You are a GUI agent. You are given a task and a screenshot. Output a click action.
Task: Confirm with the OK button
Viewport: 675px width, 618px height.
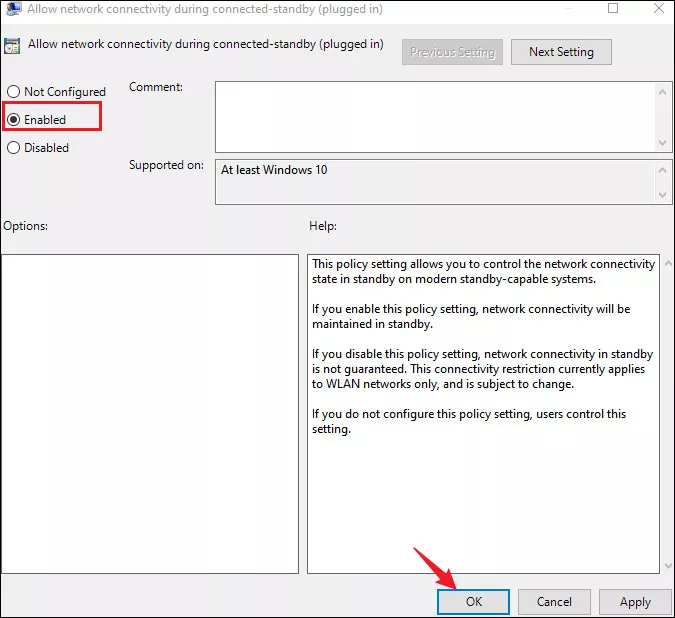[x=474, y=602]
